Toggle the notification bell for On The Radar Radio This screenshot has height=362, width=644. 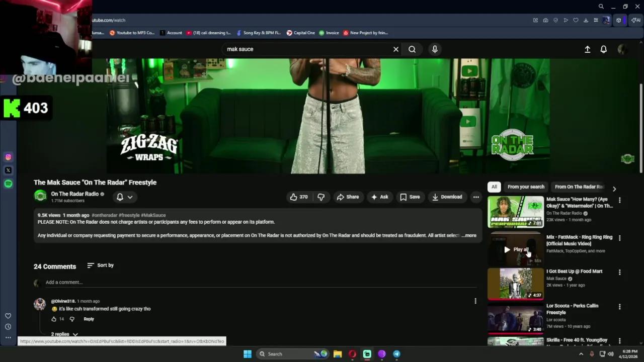(120, 197)
